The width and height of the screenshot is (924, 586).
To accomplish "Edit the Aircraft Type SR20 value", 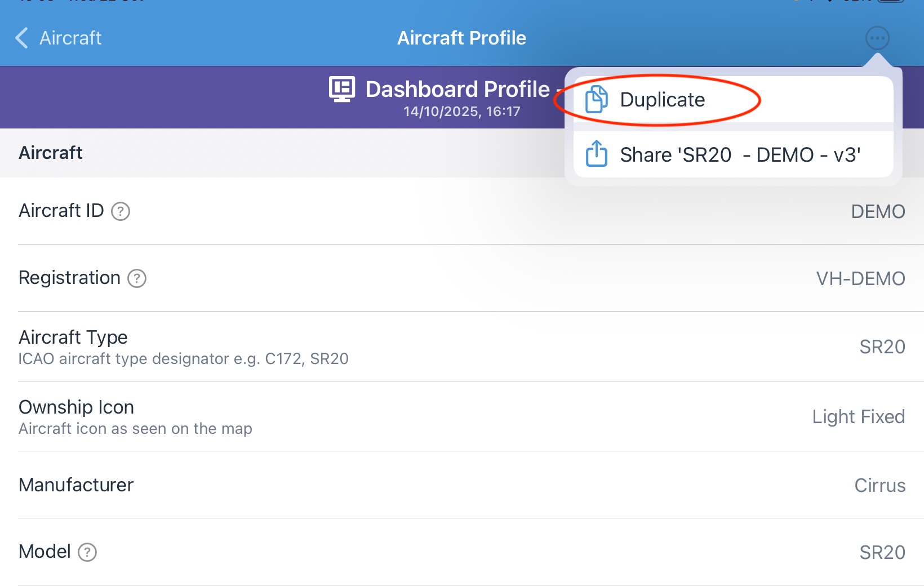I will 882,347.
